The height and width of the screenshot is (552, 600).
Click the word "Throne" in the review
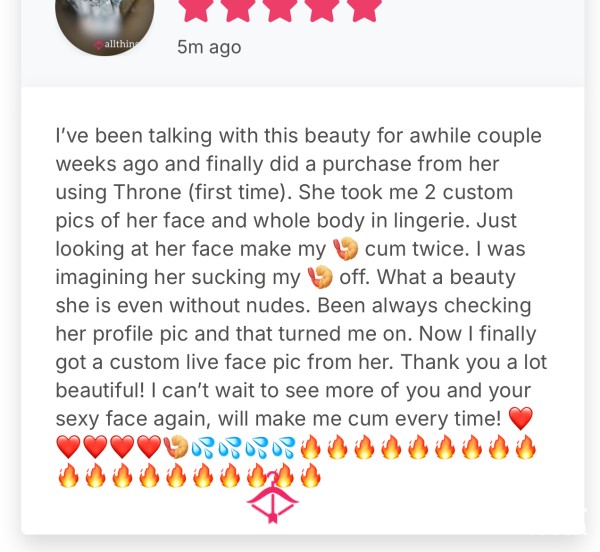[x=147, y=192]
